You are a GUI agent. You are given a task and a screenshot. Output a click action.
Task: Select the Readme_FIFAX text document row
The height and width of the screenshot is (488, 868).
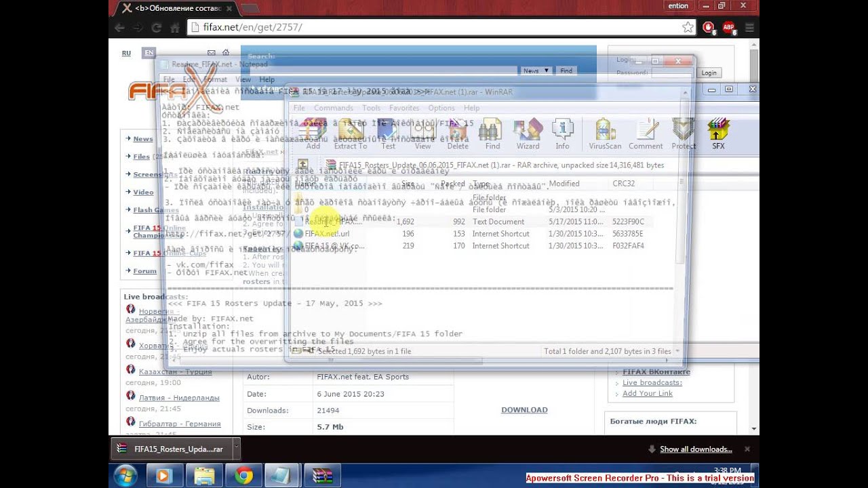(x=471, y=222)
